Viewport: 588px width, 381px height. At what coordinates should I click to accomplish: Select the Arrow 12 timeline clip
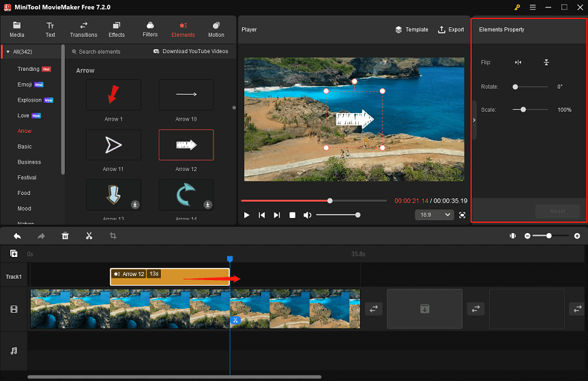(170, 277)
